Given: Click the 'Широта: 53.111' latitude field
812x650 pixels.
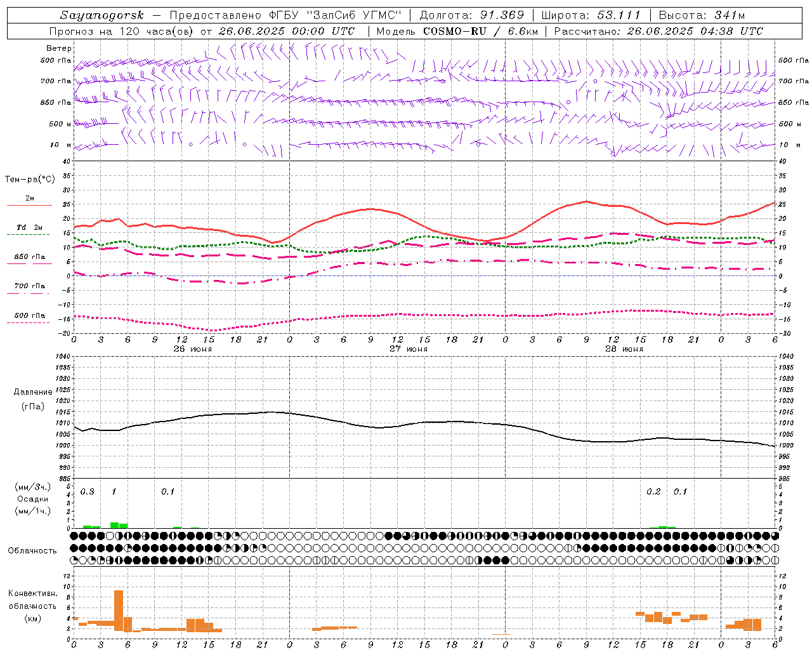Looking at the screenshot, I should 591,15.
